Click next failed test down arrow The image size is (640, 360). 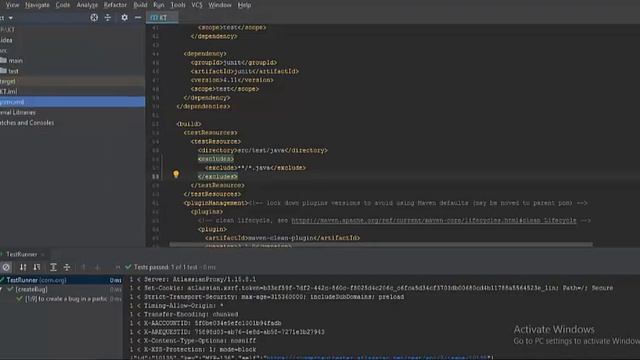pos(97,267)
